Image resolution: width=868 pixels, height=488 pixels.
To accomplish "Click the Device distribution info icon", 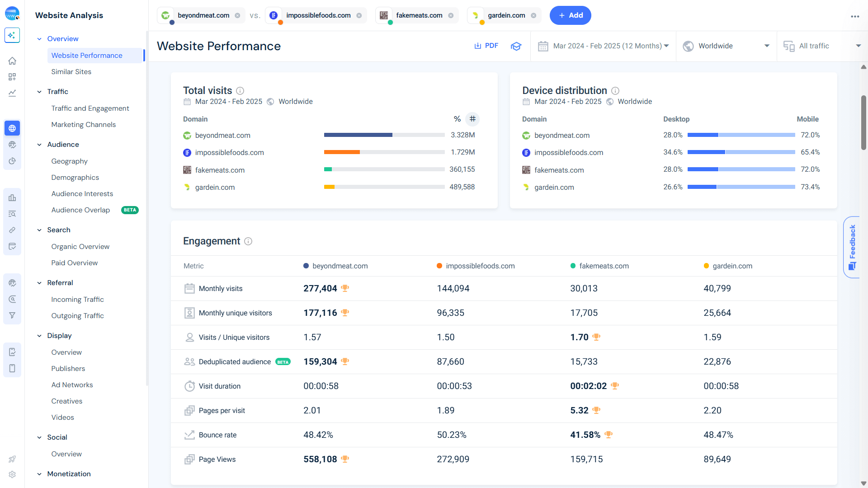I will pos(615,91).
